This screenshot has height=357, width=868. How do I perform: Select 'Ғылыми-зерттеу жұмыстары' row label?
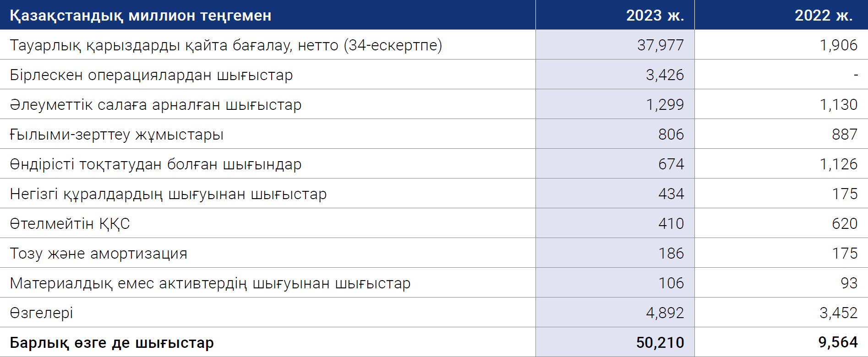click(116, 135)
